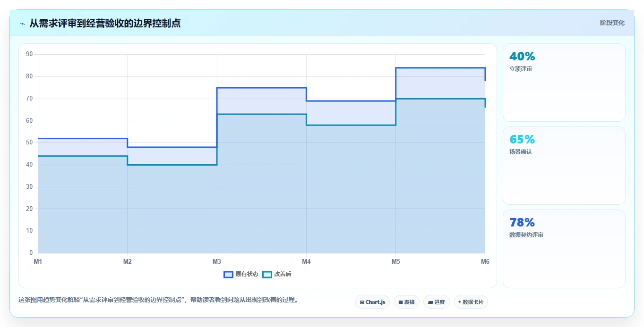Click the 65% value
The image size is (644, 327).
[x=522, y=140]
